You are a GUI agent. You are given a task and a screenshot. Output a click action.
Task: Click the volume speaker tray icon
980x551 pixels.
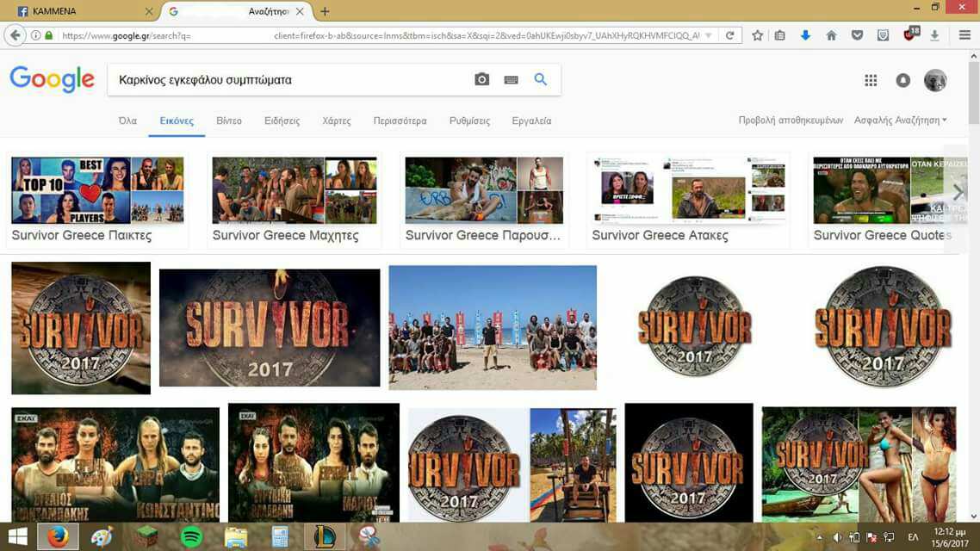(837, 537)
